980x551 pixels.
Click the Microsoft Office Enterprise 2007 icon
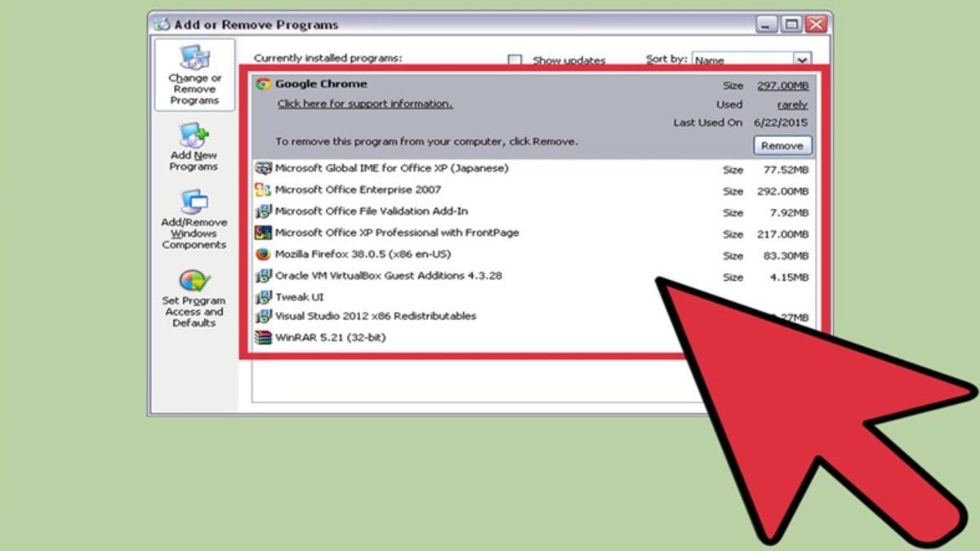point(264,190)
